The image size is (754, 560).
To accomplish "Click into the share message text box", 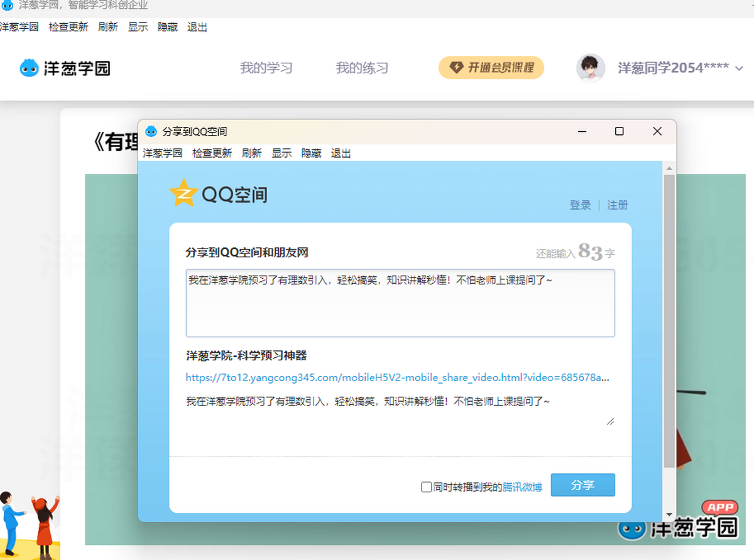I will [400, 303].
